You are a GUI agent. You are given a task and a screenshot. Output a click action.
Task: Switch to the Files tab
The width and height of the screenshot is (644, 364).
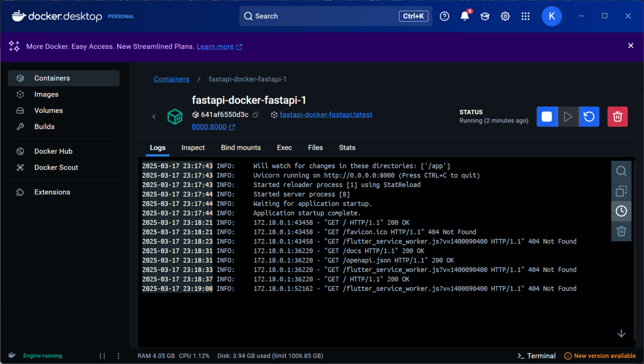click(x=316, y=147)
